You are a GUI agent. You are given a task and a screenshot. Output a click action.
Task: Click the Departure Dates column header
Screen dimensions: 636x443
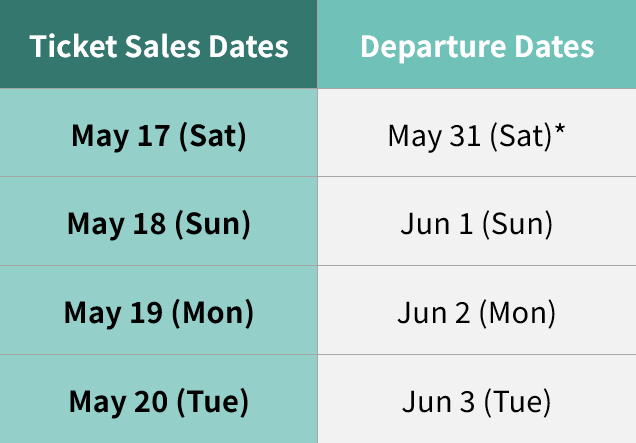[x=477, y=46]
